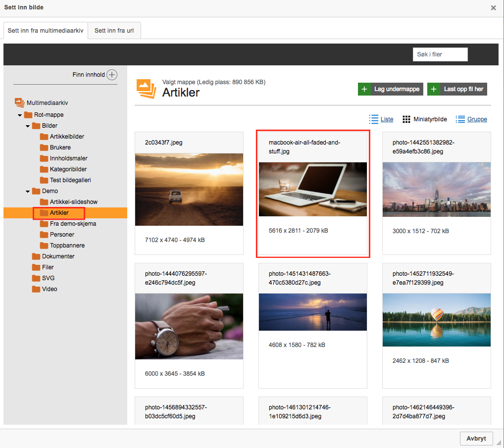
Task: Click the list view icon beside Liste
Action: tap(373, 119)
